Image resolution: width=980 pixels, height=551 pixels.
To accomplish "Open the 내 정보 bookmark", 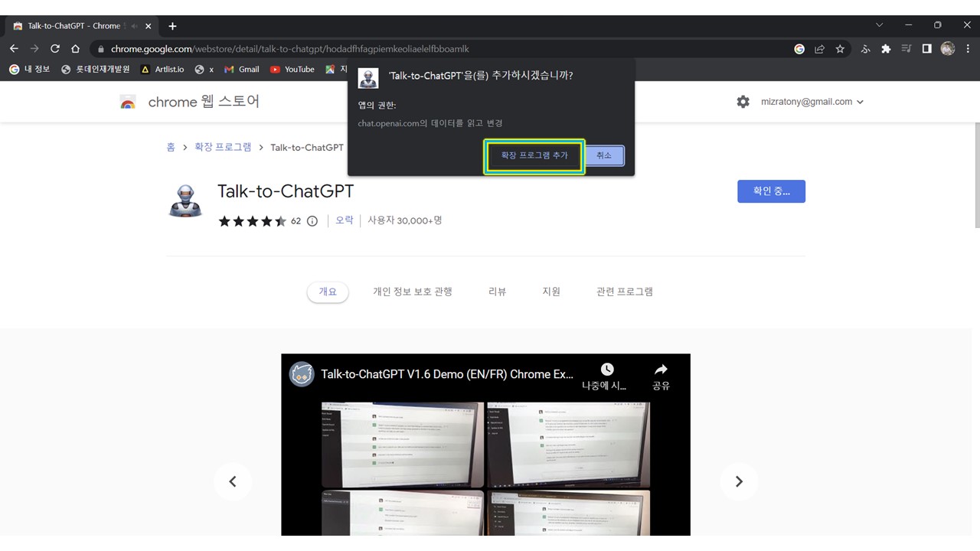I will (29, 69).
